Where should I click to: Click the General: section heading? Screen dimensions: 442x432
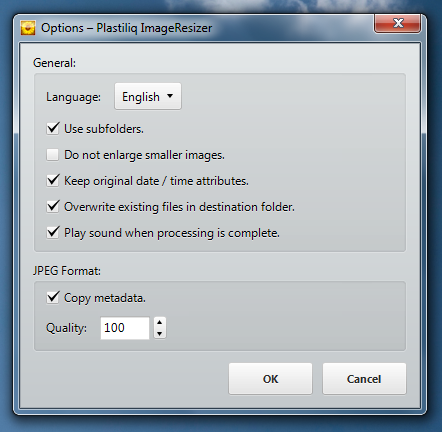pos(54,63)
